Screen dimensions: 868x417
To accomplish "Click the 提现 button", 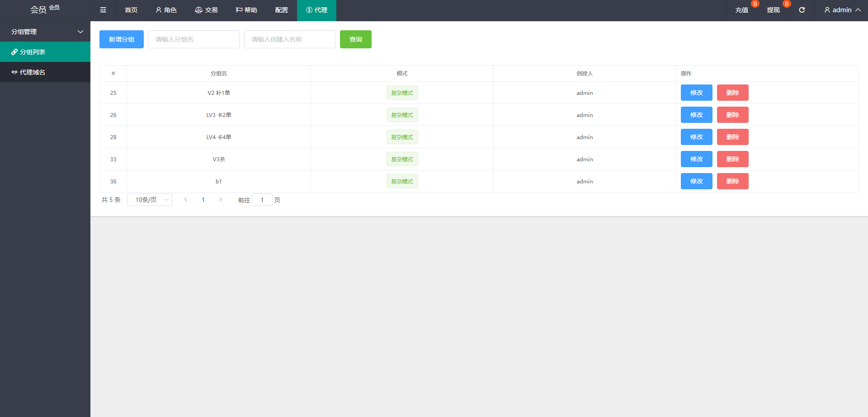I will click(774, 10).
